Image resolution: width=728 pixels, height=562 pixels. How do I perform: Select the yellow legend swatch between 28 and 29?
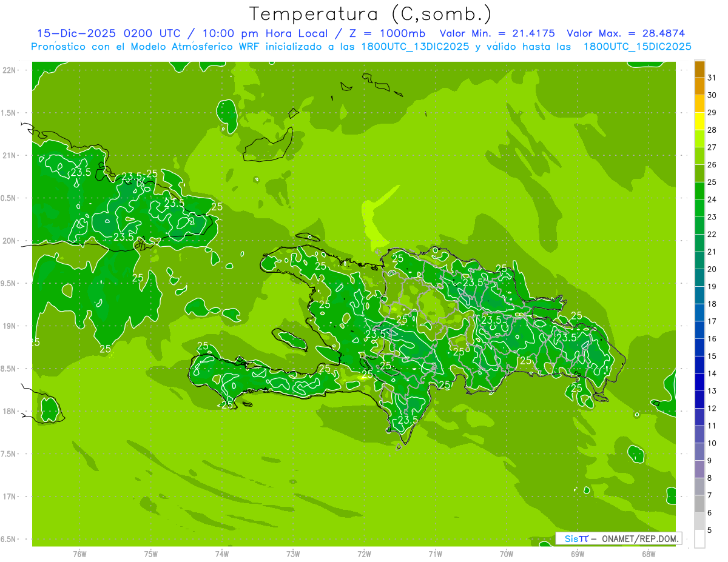(699, 121)
